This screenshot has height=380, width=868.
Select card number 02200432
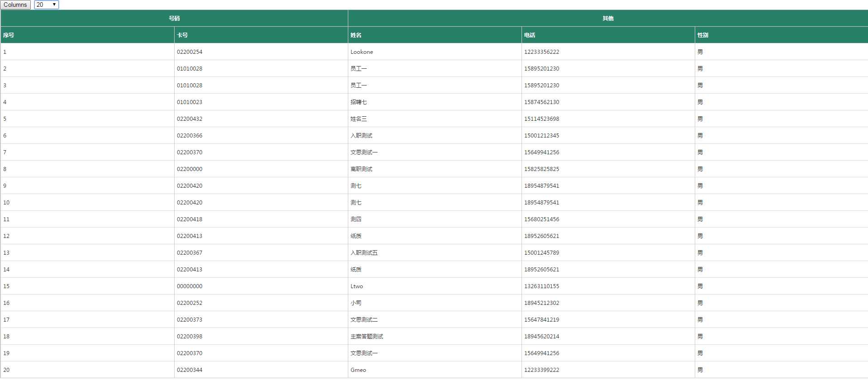190,119
